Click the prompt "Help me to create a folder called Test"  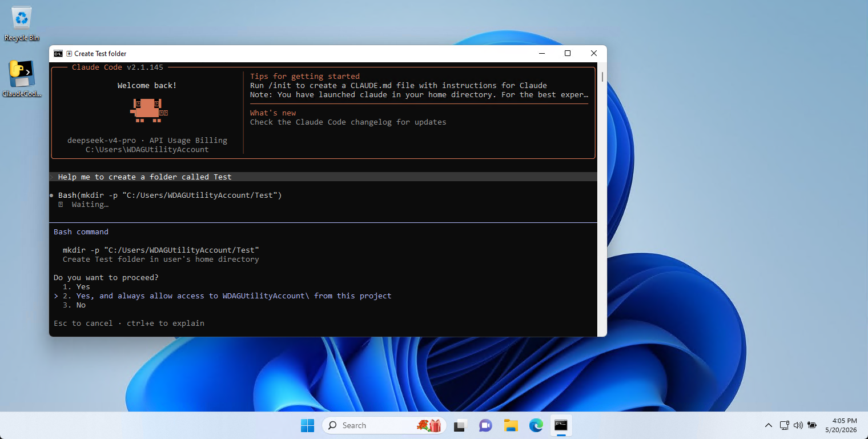pyautogui.click(x=145, y=177)
